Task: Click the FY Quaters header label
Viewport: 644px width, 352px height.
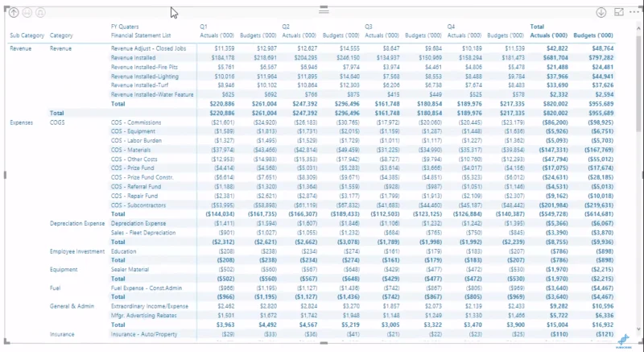Action: [x=125, y=27]
